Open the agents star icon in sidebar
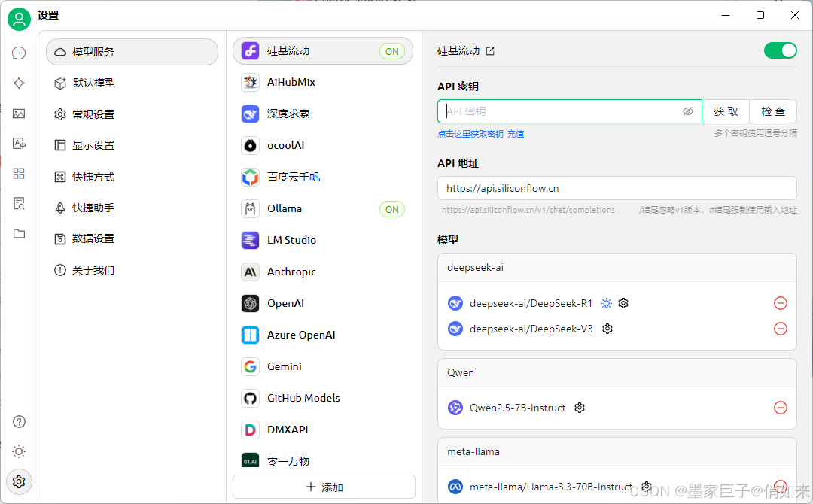The image size is (813, 504). pyautogui.click(x=19, y=83)
